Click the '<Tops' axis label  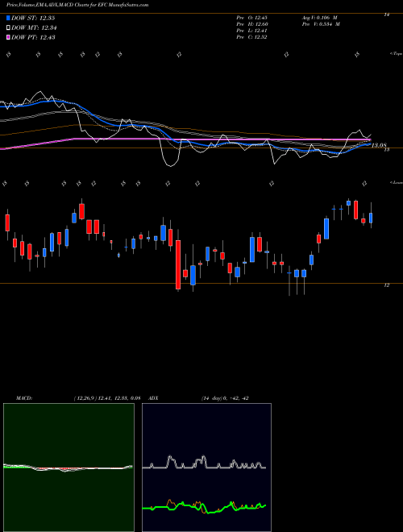click(396, 54)
